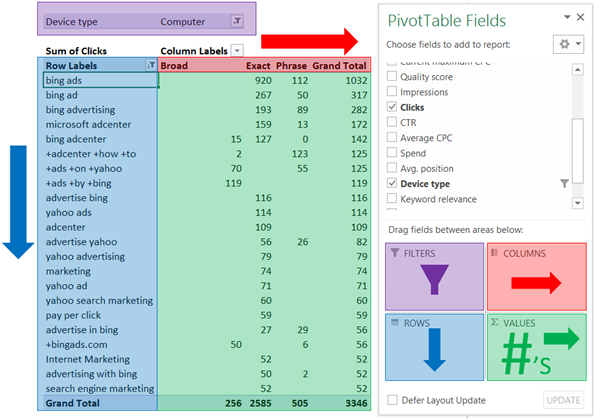Image resolution: width=600 pixels, height=420 pixels.
Task: Select Exact total value 2585
Action: (x=261, y=403)
